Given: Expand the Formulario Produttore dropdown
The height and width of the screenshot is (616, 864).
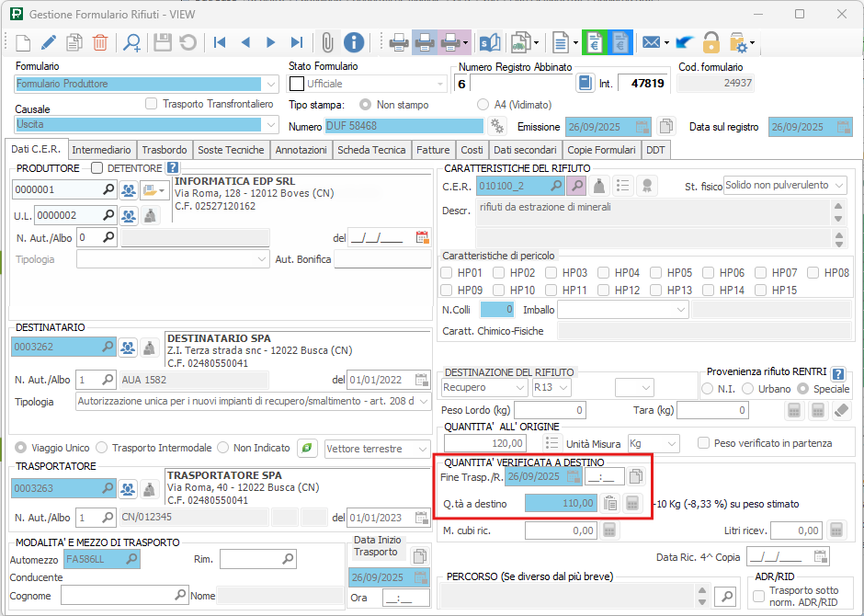Looking at the screenshot, I should tap(271, 84).
